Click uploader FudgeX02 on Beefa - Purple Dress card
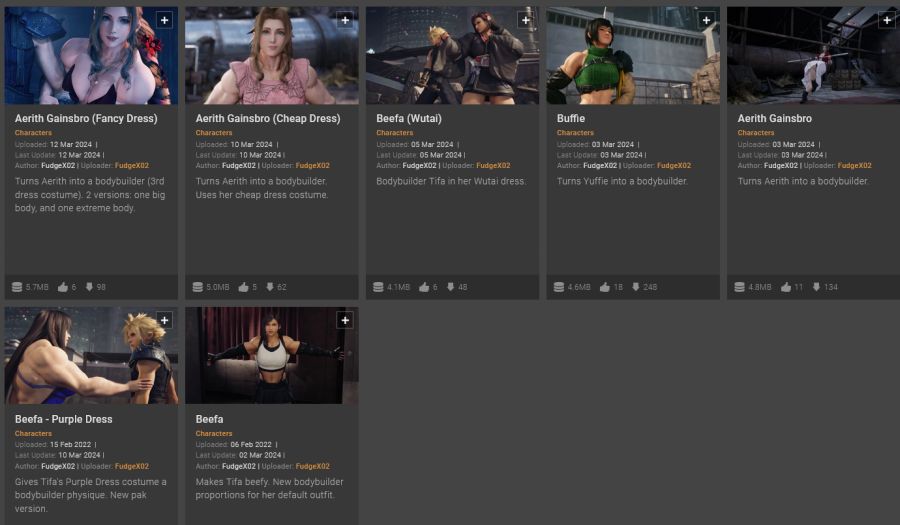This screenshot has height=525, width=900. pos(132,466)
